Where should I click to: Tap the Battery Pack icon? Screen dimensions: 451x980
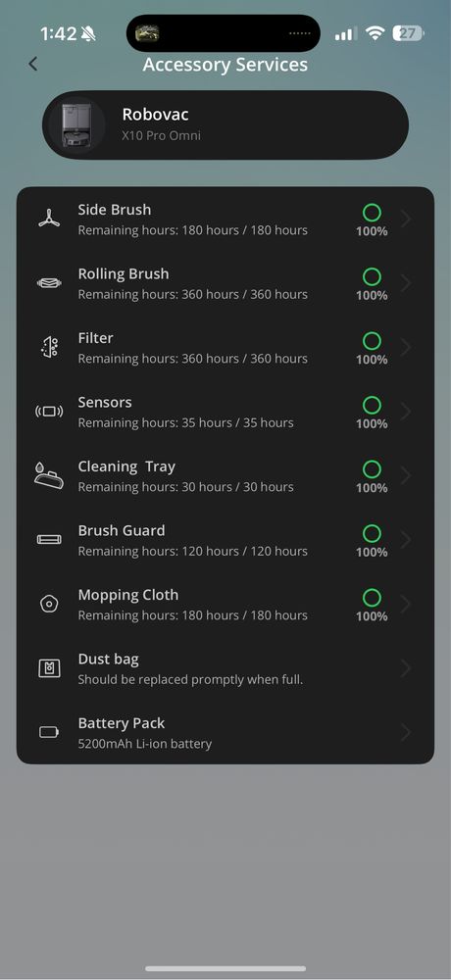click(49, 732)
